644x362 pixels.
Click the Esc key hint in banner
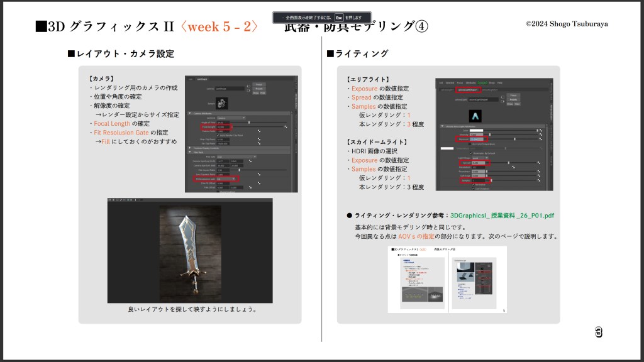tap(339, 18)
